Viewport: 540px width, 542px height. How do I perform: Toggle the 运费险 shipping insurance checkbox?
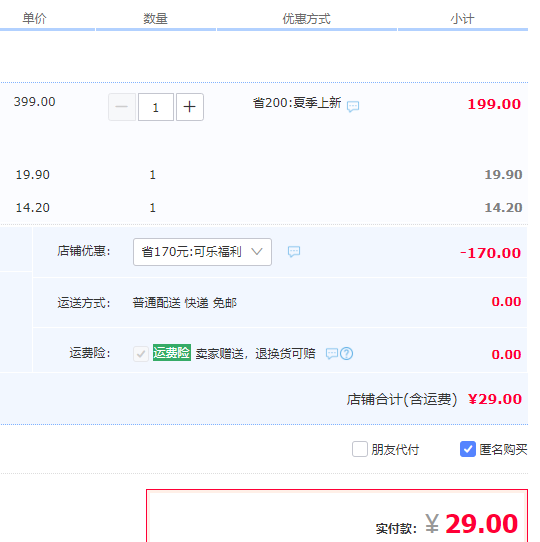point(141,354)
